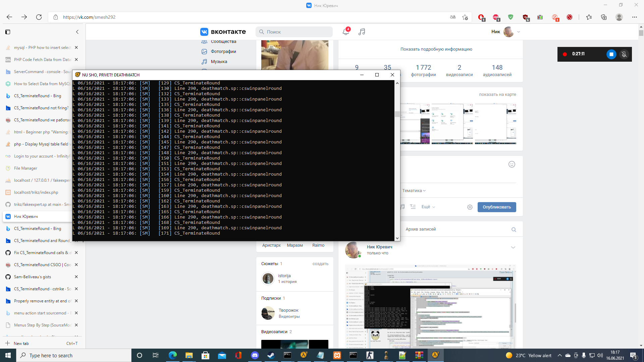Screen dimensions: 644x362
Task: Expand the Тематика dropdown
Action: pyautogui.click(x=414, y=190)
